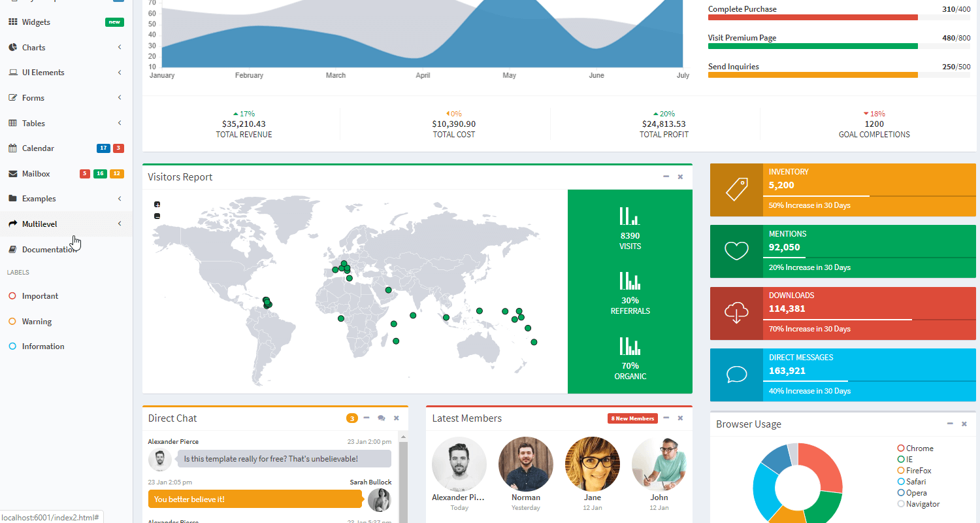Screen dimensions: 980x523
Task: Click the FireFox legend color marker
Action: [901, 471]
